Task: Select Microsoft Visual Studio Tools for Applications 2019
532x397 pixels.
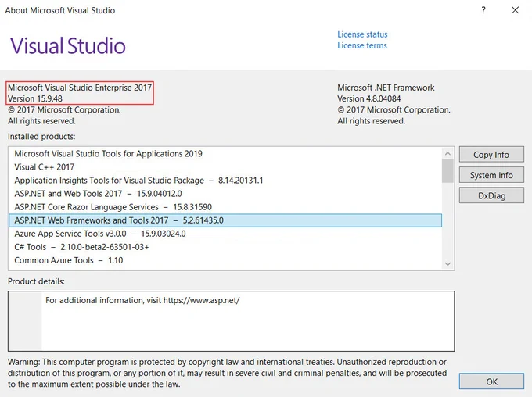Action: 225,154
